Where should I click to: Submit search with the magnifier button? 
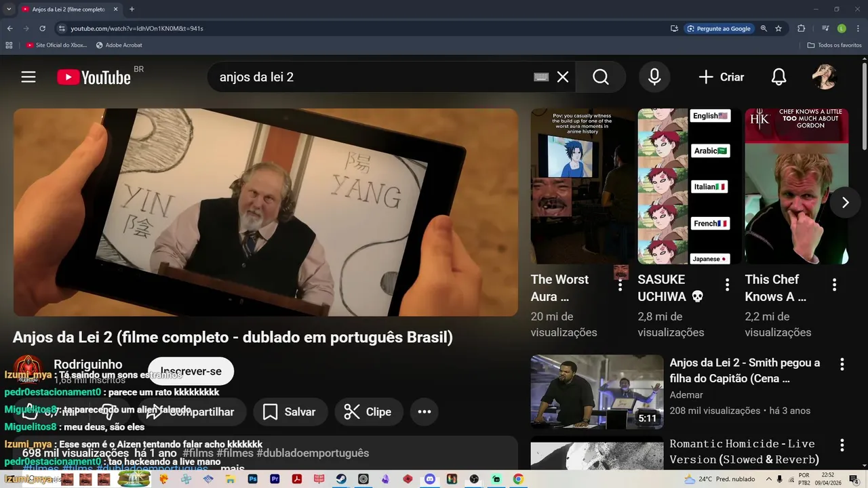(x=601, y=77)
